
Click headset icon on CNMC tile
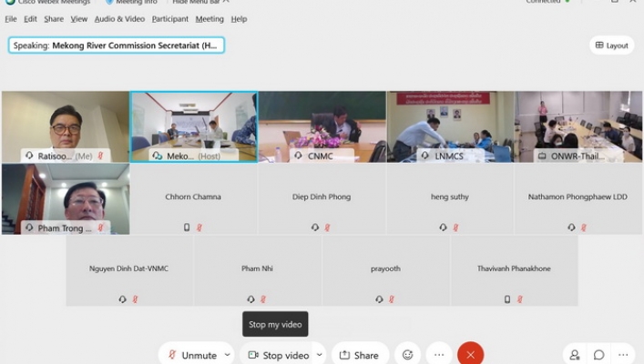click(x=298, y=156)
